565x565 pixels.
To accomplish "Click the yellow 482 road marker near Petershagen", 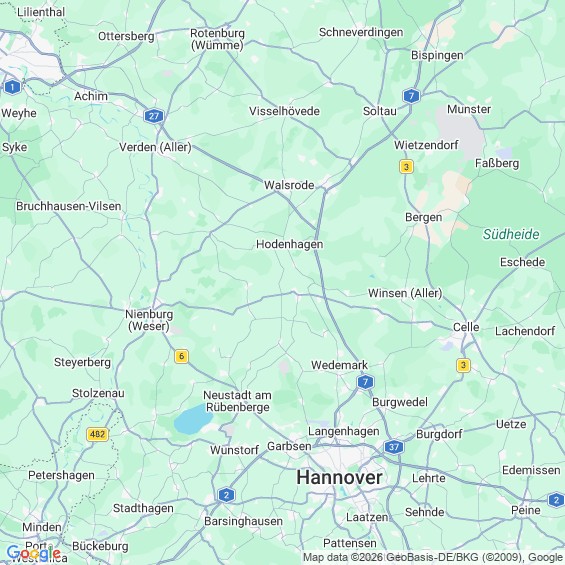I will pos(98,434).
